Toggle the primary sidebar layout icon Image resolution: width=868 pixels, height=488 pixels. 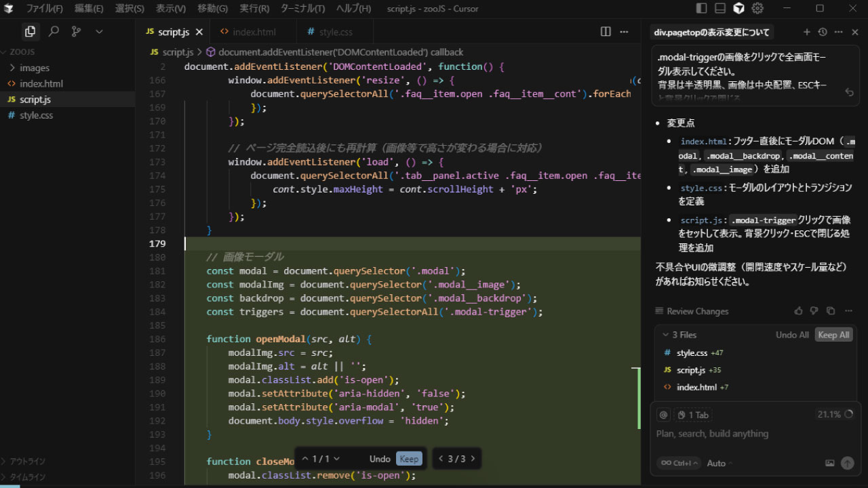(x=701, y=8)
